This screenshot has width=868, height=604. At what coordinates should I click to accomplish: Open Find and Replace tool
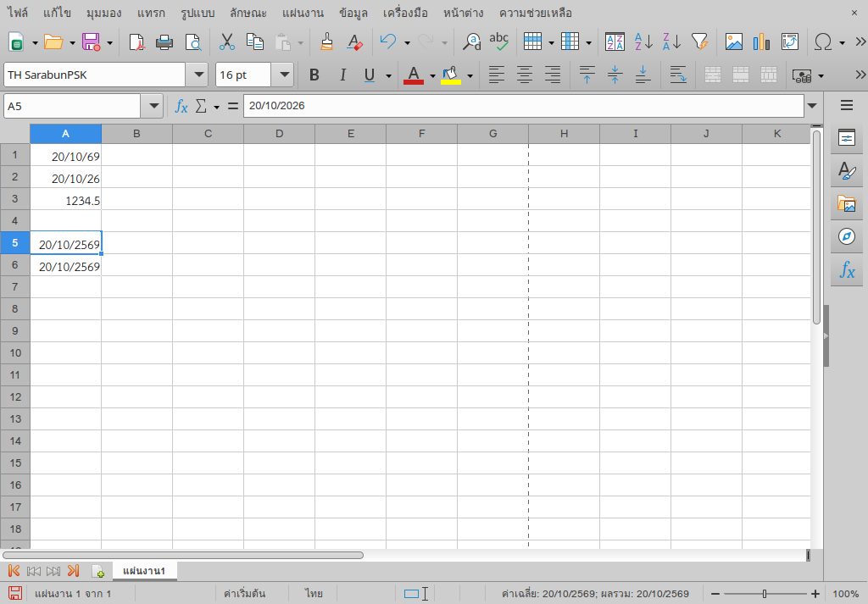[x=471, y=42]
